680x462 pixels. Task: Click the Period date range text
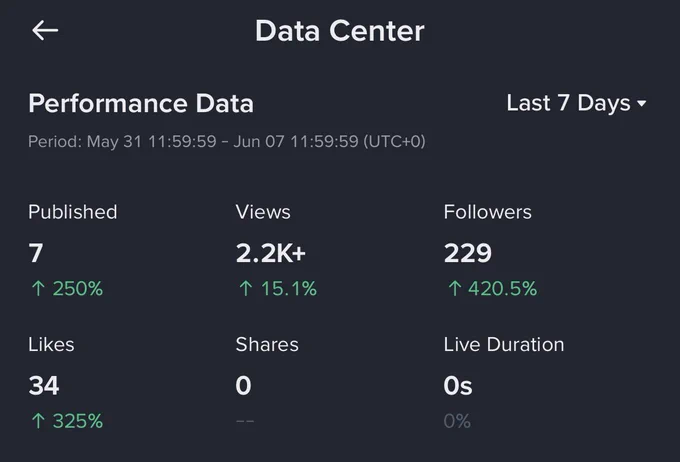pos(227,141)
